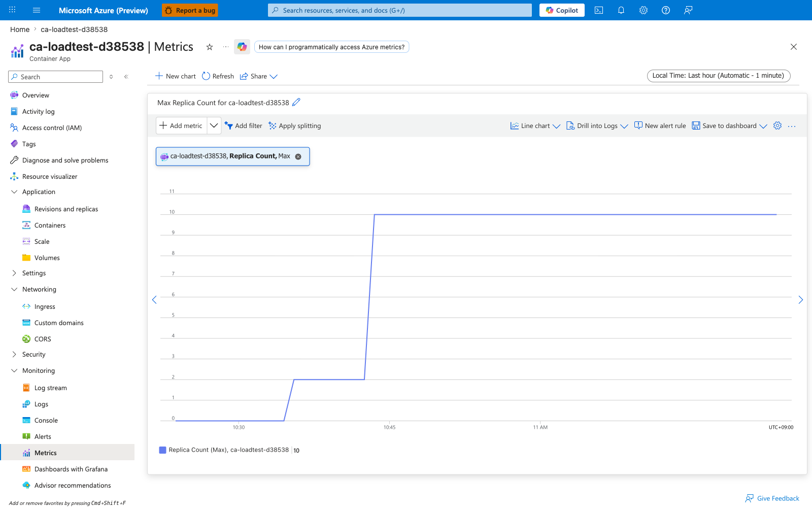
Task: Click the Replica Count legend color swatch
Action: click(162, 450)
